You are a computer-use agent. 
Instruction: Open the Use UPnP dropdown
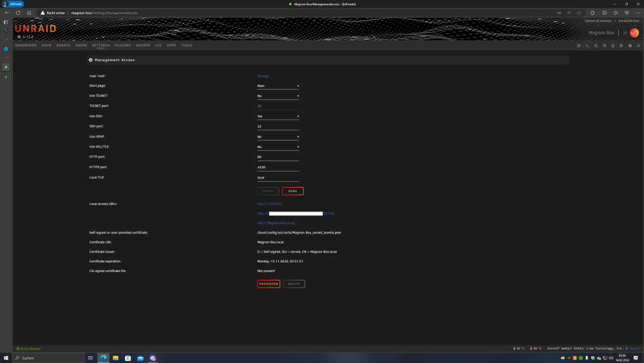pos(278,137)
